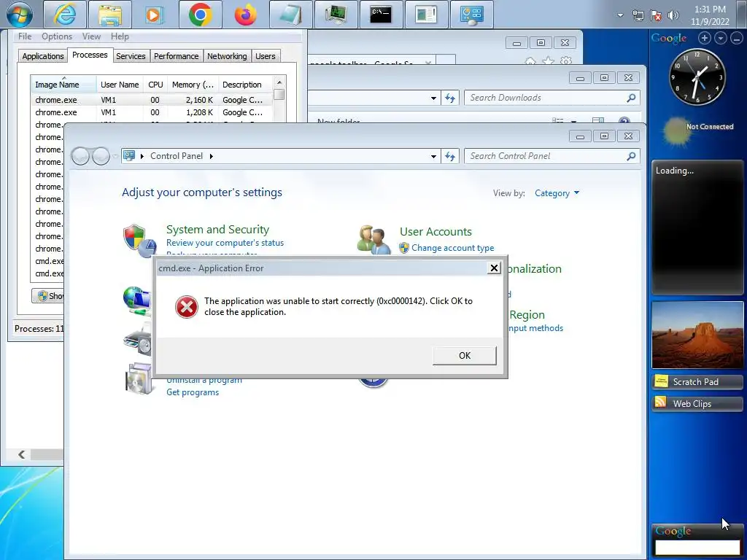This screenshot has width=747, height=560.
Task: Open Task Manager Options menu
Action: [57, 36]
